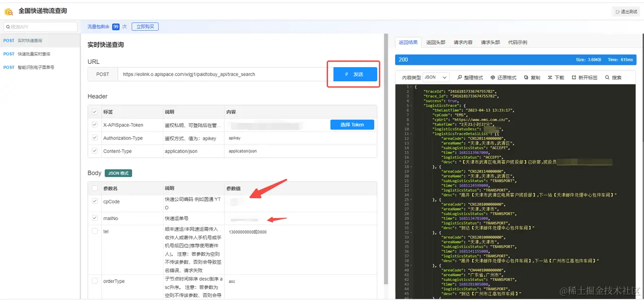Click the tel value field 13000000000或0000
The width and height of the screenshot is (644, 300).
pyautogui.click(x=248, y=232)
